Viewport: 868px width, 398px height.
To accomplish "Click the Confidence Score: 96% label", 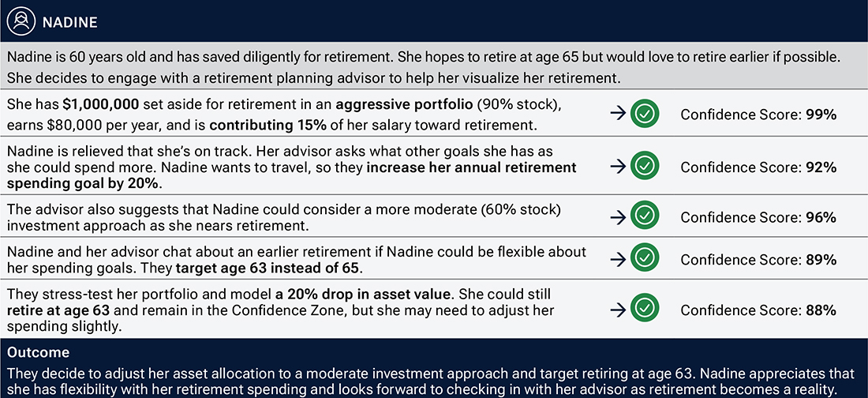I will [758, 217].
